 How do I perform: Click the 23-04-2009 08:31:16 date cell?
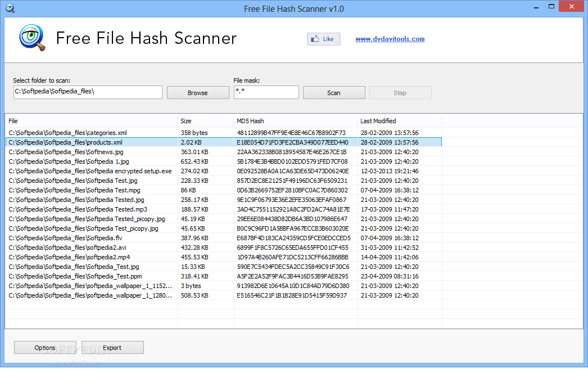(390, 276)
